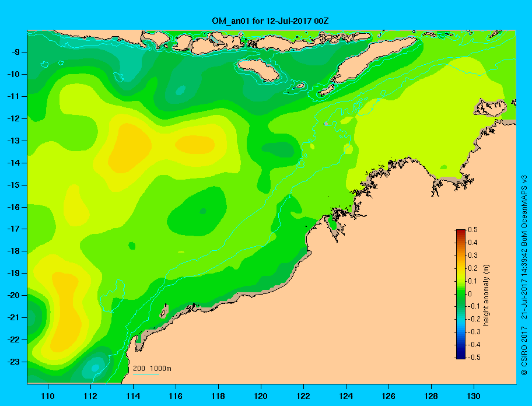This screenshot has height=406, width=532.
Task: Click the height anomaly color bar
Action: [x=461, y=294]
